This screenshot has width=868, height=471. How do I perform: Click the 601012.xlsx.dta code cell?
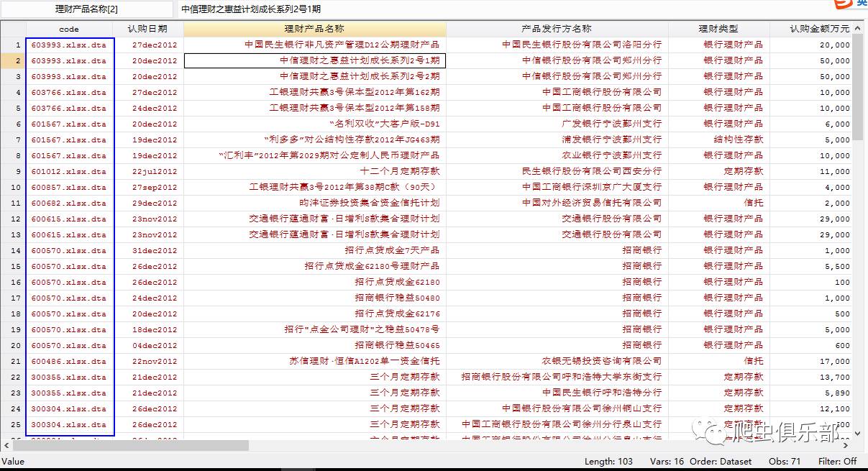(x=69, y=171)
